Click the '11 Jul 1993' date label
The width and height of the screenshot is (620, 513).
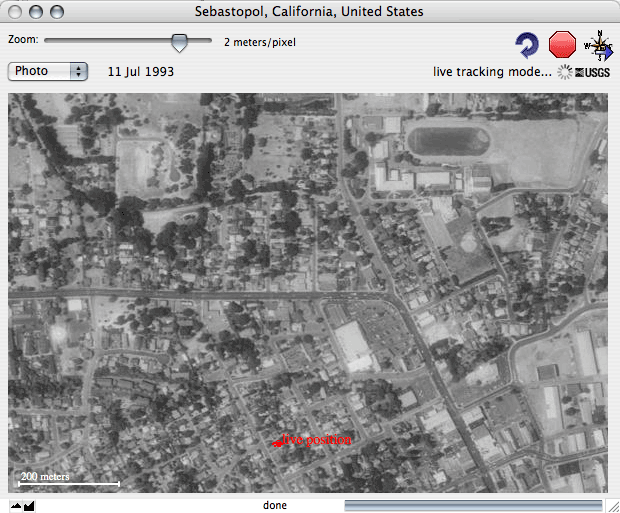click(140, 72)
